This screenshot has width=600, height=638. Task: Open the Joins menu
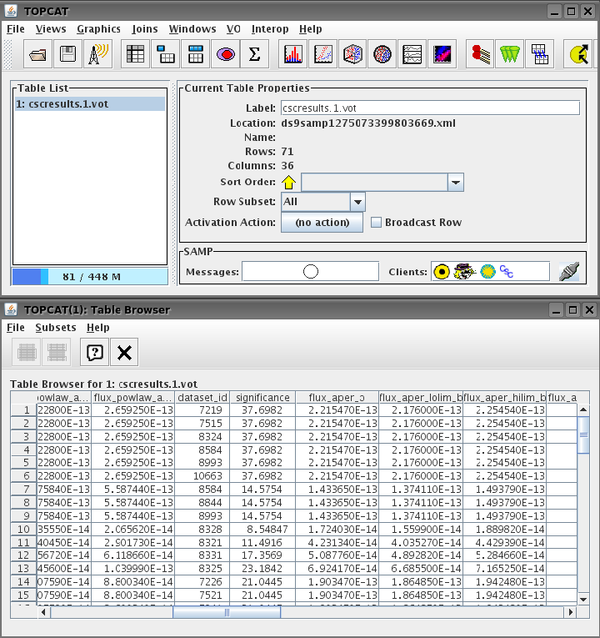tap(145, 29)
